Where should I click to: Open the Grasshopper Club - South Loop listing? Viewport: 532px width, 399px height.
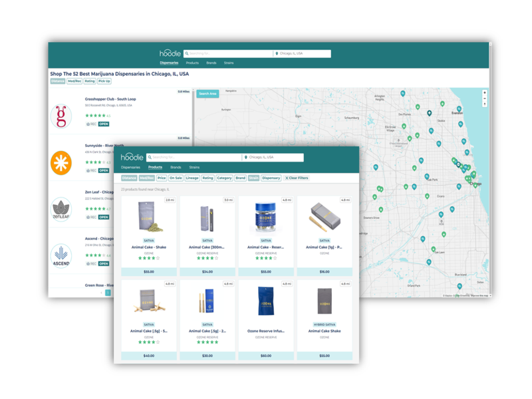tap(110, 99)
